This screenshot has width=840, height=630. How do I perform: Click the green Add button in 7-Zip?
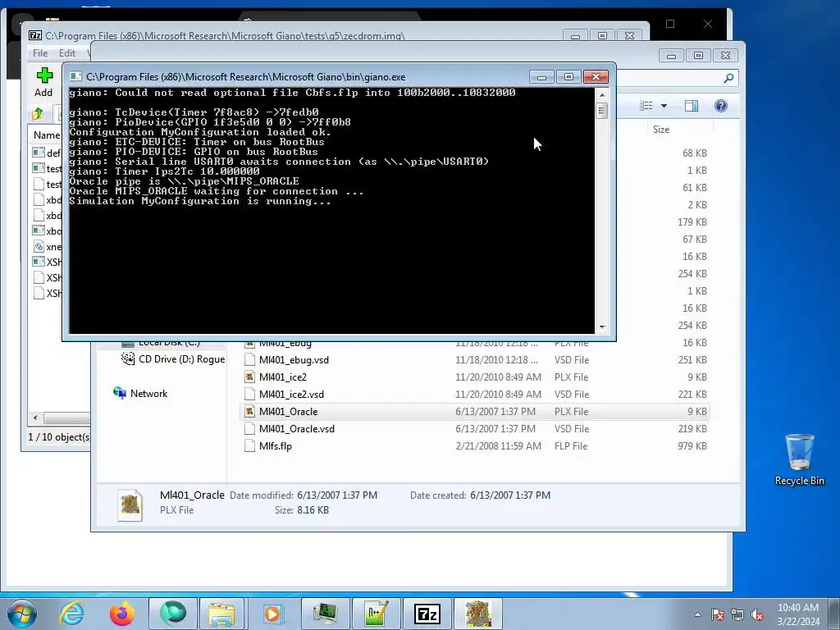tap(44, 82)
